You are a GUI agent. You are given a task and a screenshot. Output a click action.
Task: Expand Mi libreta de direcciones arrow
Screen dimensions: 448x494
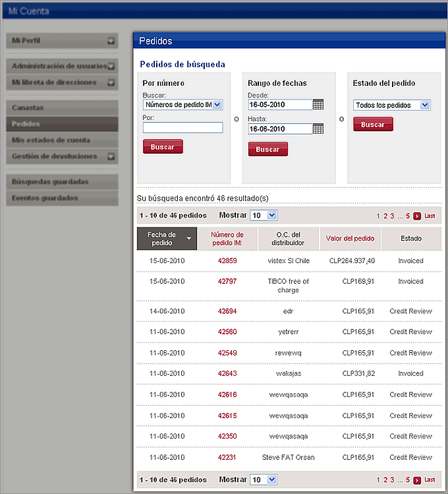coord(111,83)
